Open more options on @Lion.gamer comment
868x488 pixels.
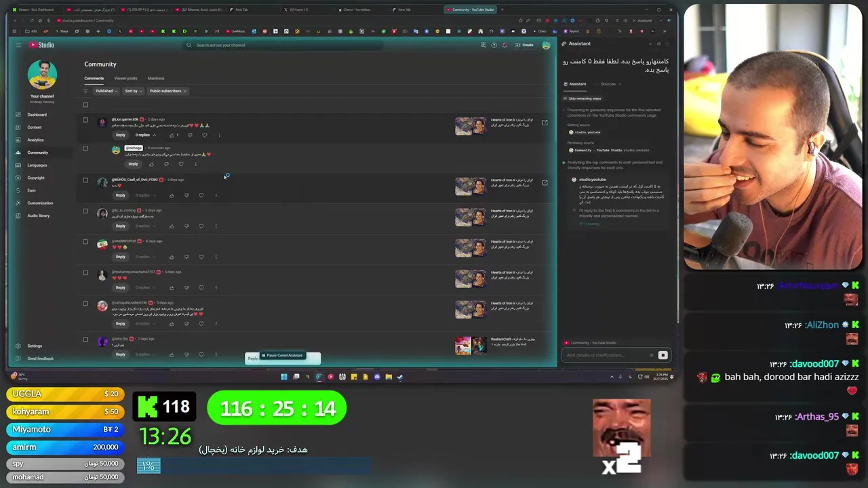pyautogui.click(x=219, y=135)
